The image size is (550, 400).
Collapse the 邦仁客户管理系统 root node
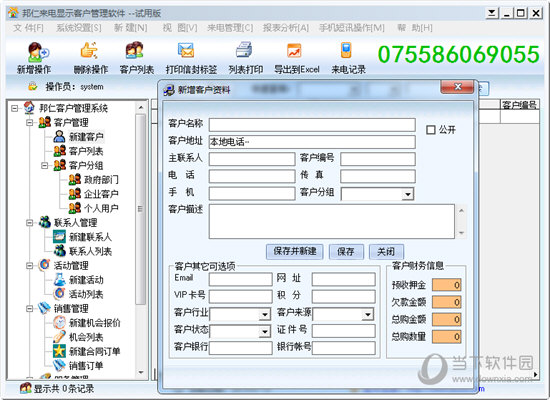14,108
